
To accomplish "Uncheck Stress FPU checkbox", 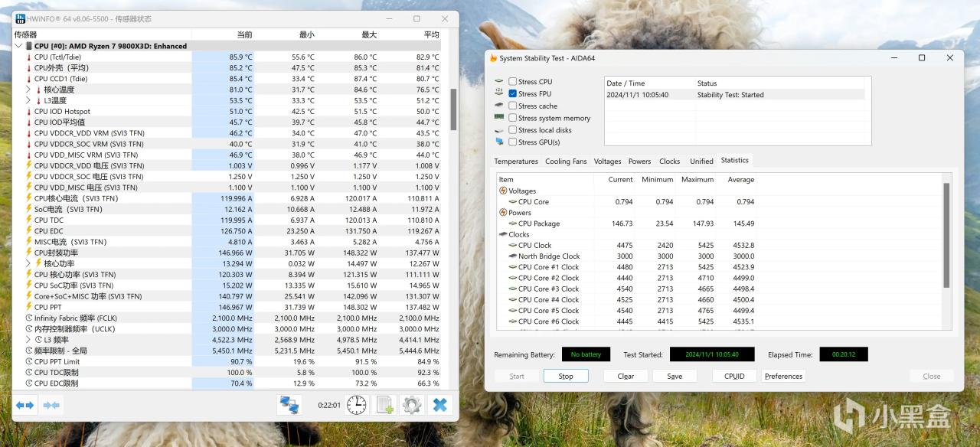I will click(x=512, y=93).
